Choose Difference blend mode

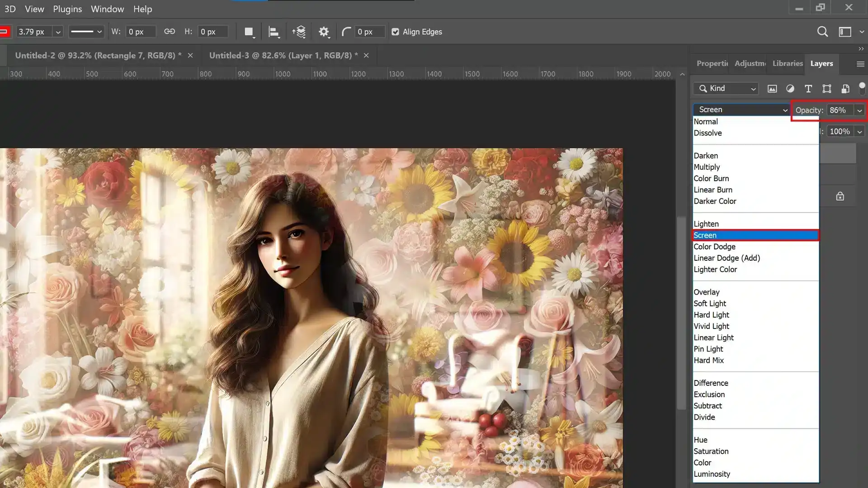pos(756,383)
